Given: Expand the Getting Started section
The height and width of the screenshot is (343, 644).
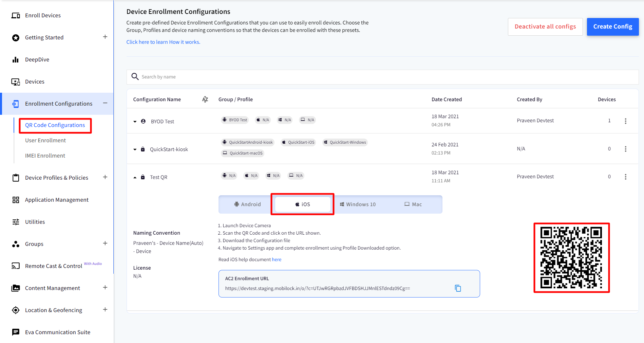Looking at the screenshot, I should (x=105, y=37).
